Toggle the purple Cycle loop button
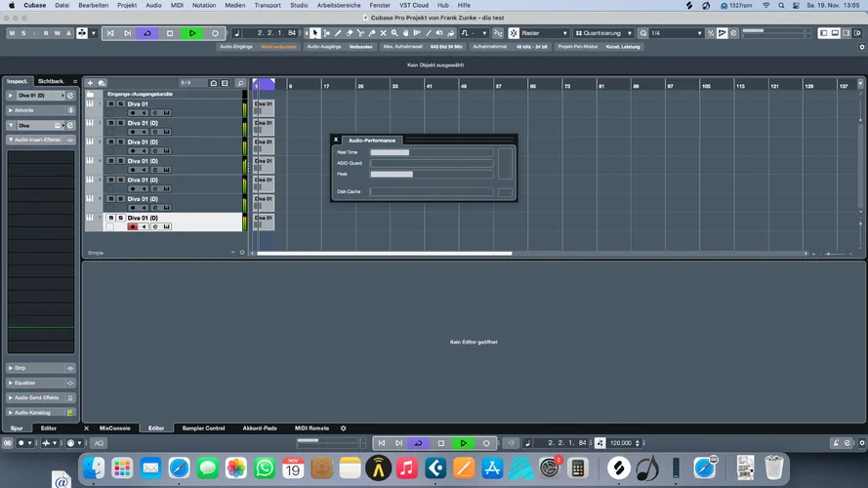The image size is (868, 488). (147, 33)
